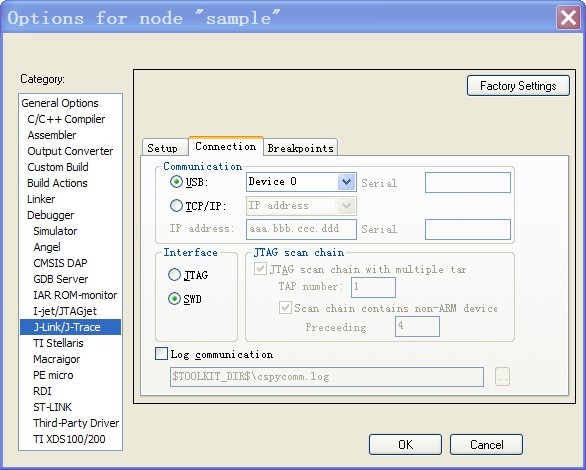This screenshot has height=470, width=586.
Task: Click the TCP/IP Serial input field
Action: 468,229
